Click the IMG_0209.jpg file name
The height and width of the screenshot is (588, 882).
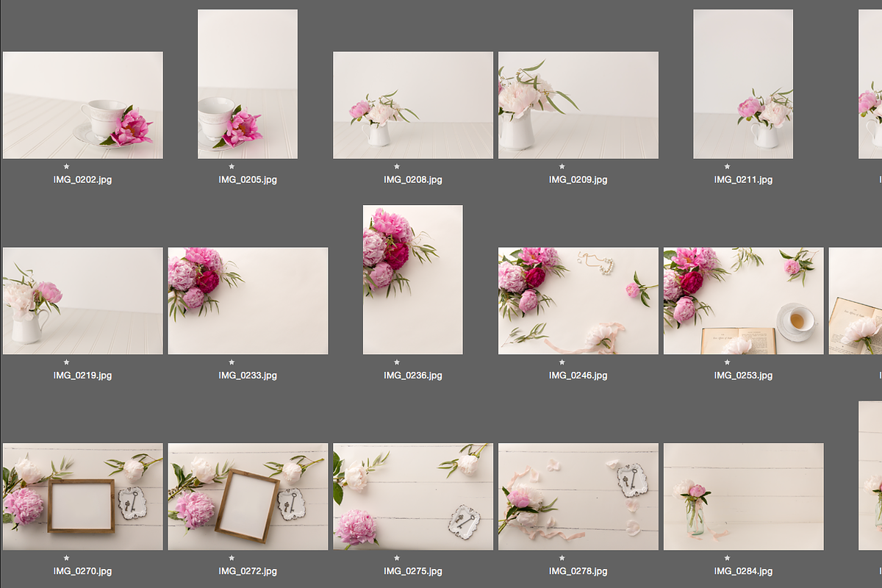point(578,179)
